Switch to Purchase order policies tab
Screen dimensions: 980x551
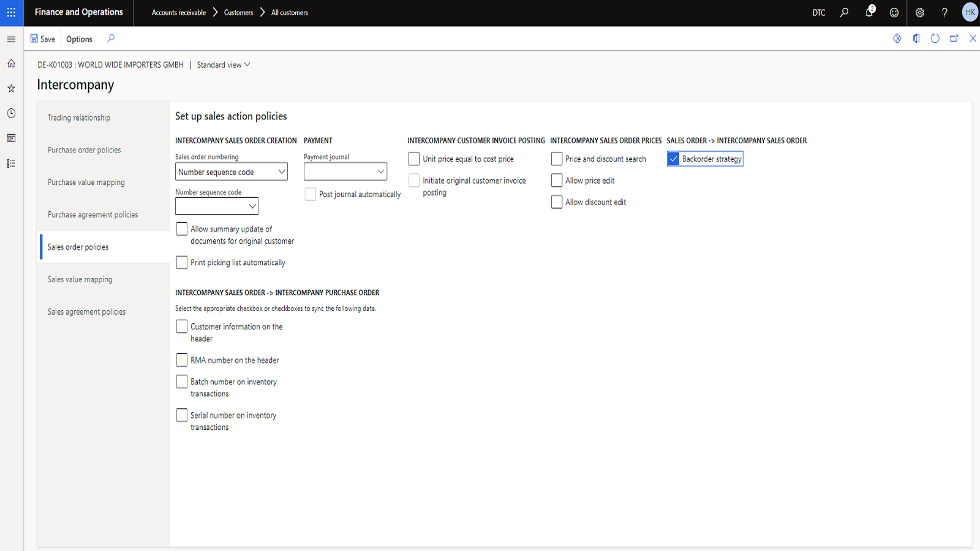85,150
